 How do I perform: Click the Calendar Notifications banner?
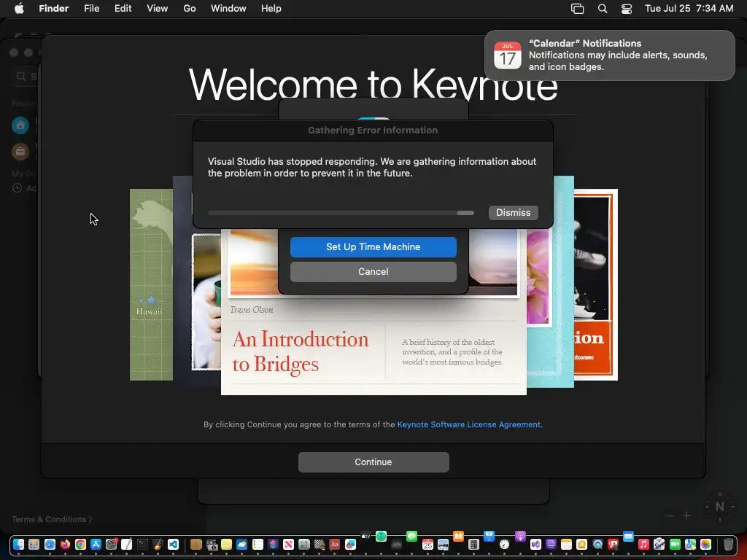pyautogui.click(x=609, y=55)
